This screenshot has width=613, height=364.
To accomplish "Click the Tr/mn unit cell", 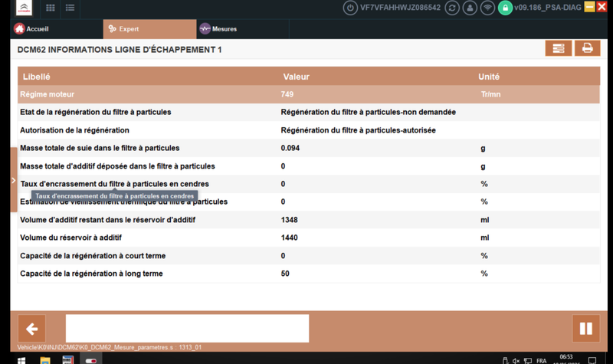I will click(x=490, y=94).
